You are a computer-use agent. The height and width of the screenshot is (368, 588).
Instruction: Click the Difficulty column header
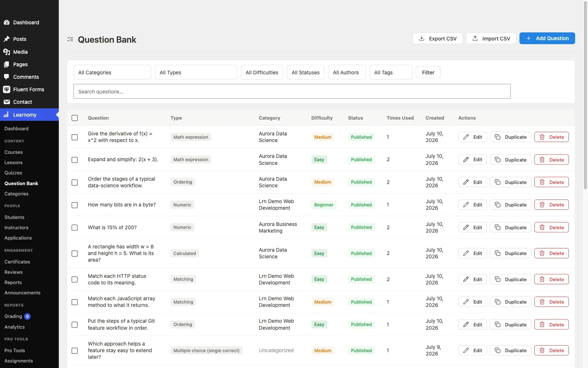(322, 118)
